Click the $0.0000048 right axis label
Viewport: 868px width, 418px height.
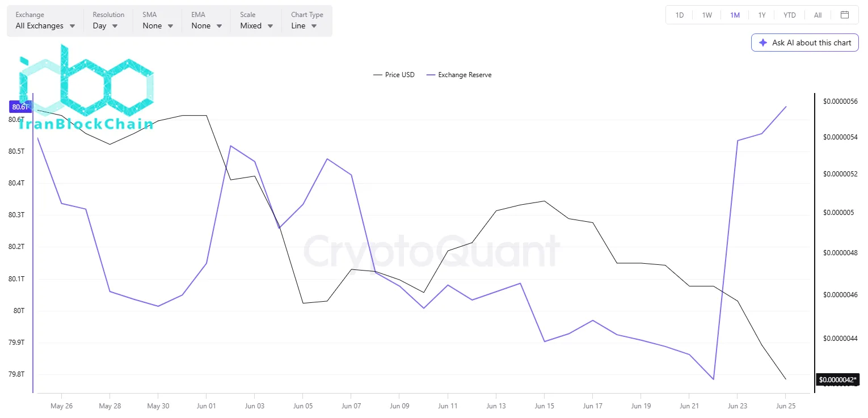(x=840, y=253)
